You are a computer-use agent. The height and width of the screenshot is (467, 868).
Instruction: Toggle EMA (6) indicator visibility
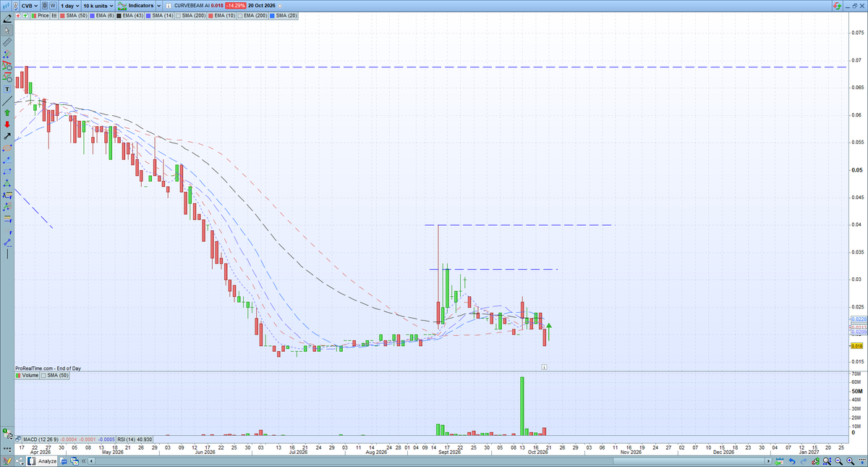pos(101,15)
